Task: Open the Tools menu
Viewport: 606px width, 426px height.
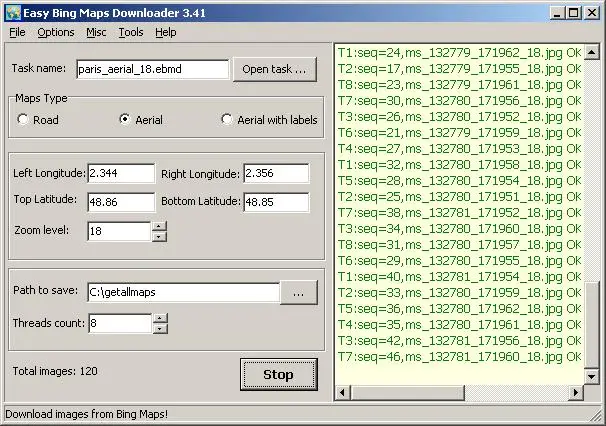Action: pos(131,32)
